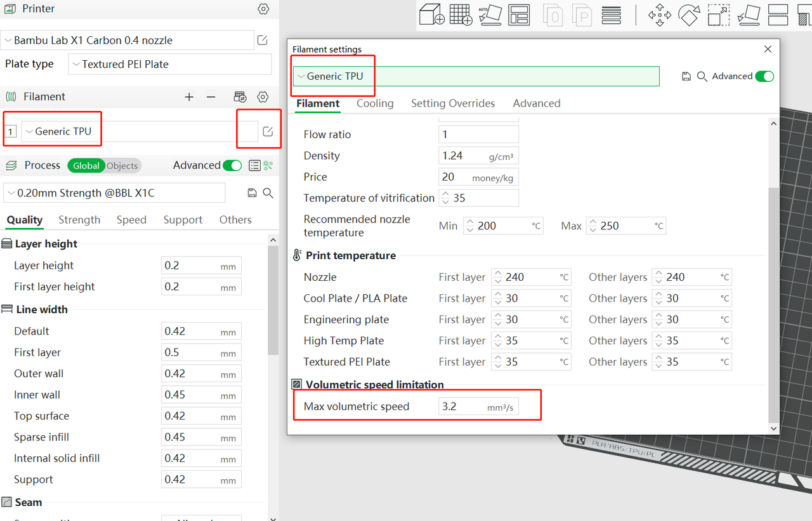Open the Generic TPU filament dropdown in sidebar
The width and height of the screenshot is (812, 521).
pos(140,131)
